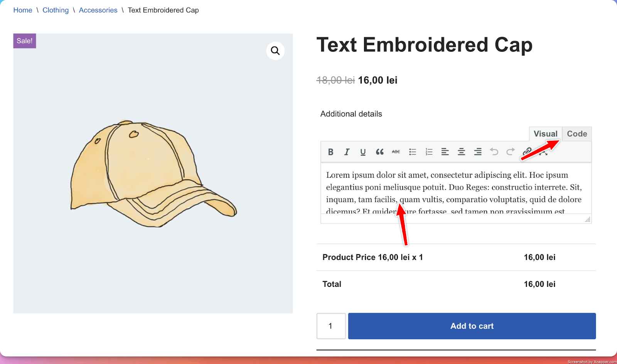
Task: Open the Accessories breadcrumb link
Action: coord(98,10)
